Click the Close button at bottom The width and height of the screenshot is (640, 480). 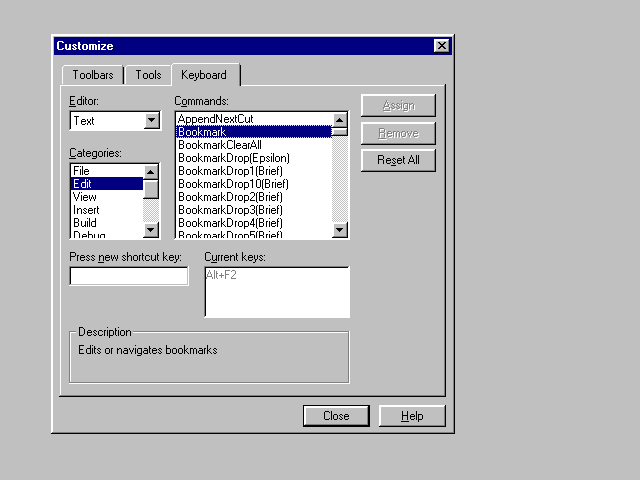tap(336, 416)
